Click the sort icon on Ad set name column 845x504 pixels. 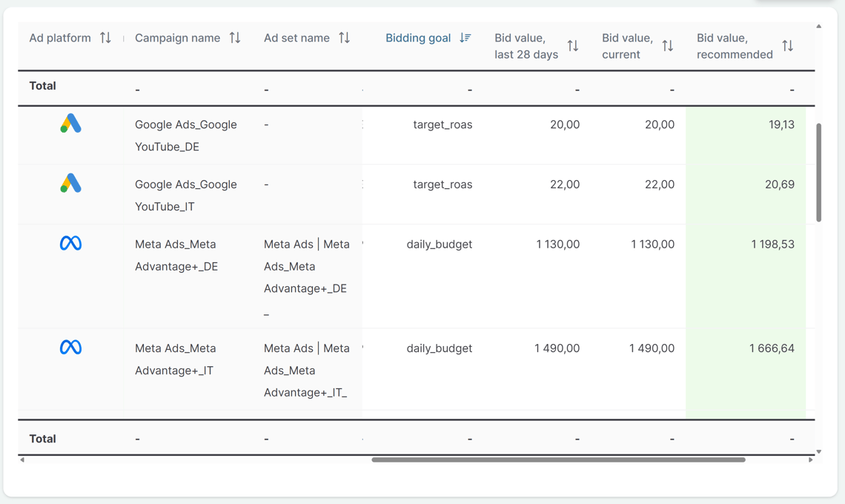[x=344, y=37]
